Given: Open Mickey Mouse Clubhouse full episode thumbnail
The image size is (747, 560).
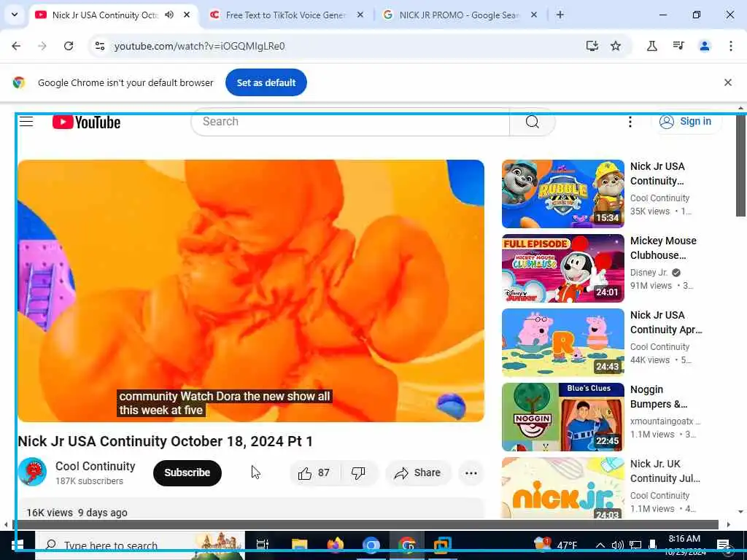Looking at the screenshot, I should coord(562,268).
